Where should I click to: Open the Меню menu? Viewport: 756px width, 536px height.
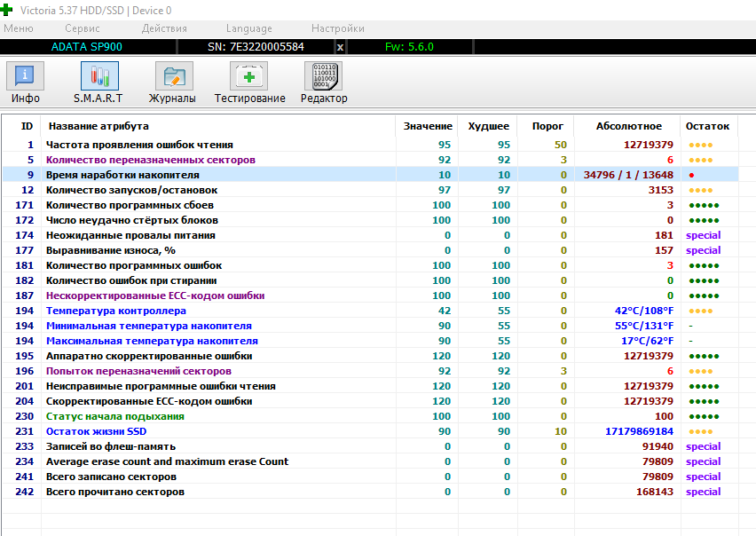tap(19, 28)
